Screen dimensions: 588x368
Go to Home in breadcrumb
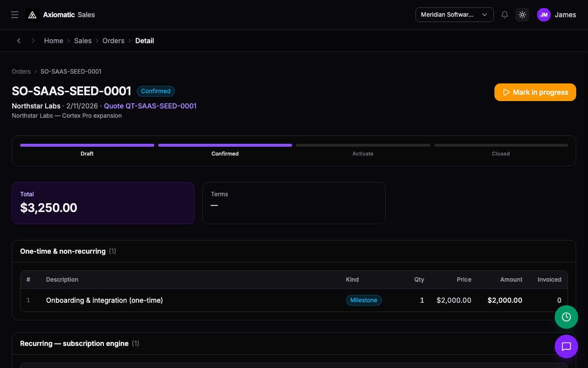click(53, 41)
